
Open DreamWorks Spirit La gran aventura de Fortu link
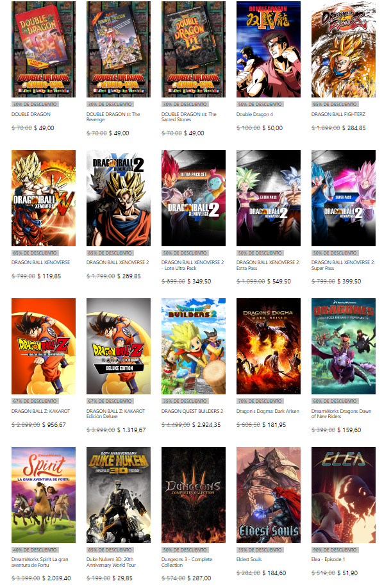click(x=40, y=562)
